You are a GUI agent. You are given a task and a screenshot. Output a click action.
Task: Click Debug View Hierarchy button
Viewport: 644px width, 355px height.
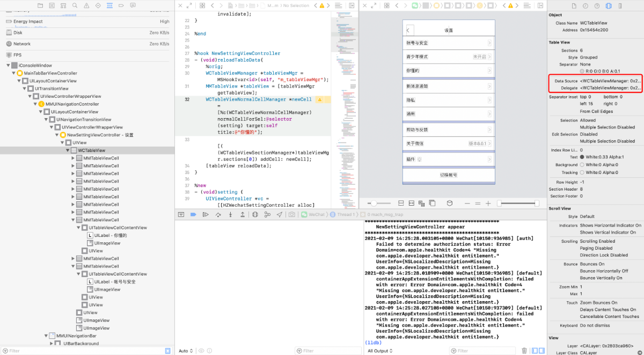tap(255, 214)
